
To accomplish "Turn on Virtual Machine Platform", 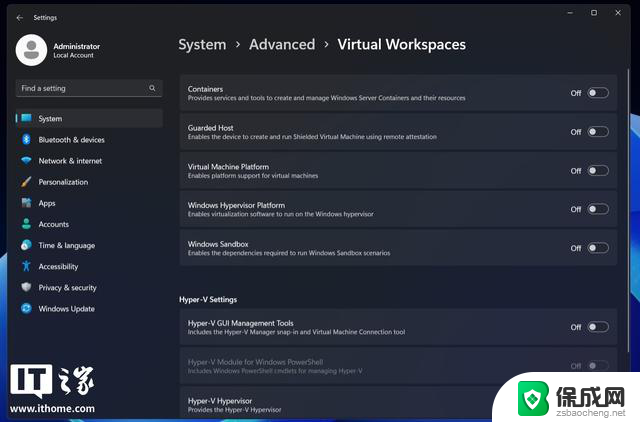I will pos(598,171).
